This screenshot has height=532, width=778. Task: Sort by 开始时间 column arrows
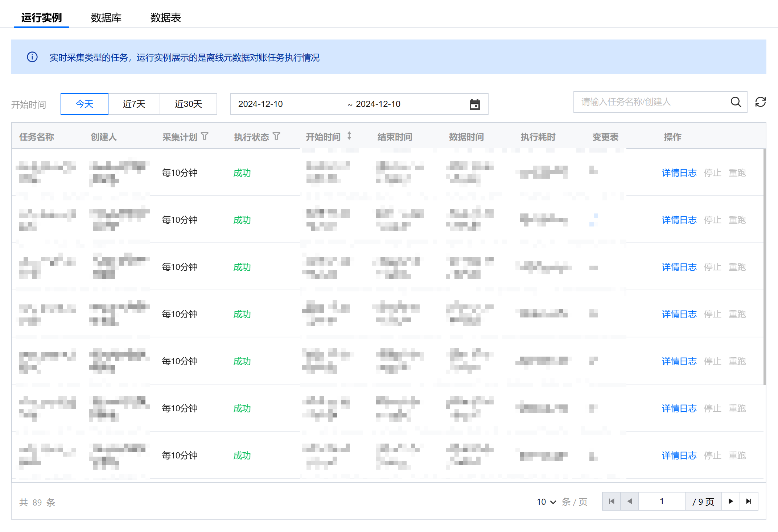pos(349,136)
